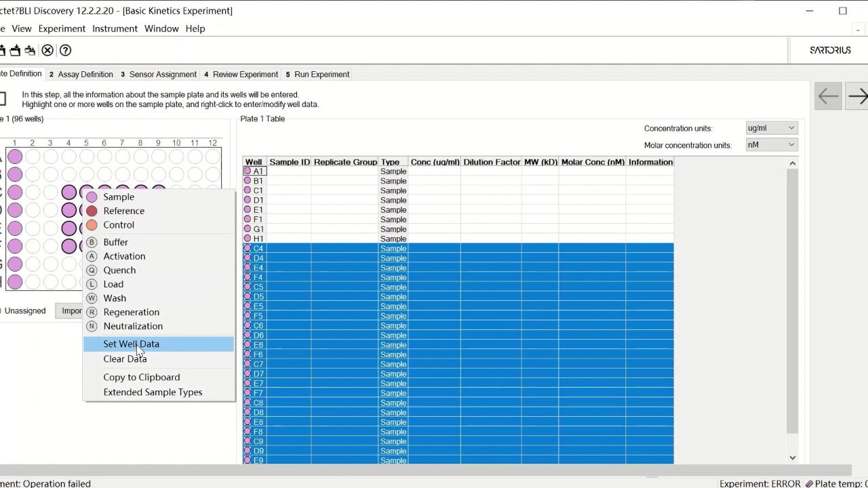
Task: Go back using the left arrow button
Action: [x=828, y=96]
